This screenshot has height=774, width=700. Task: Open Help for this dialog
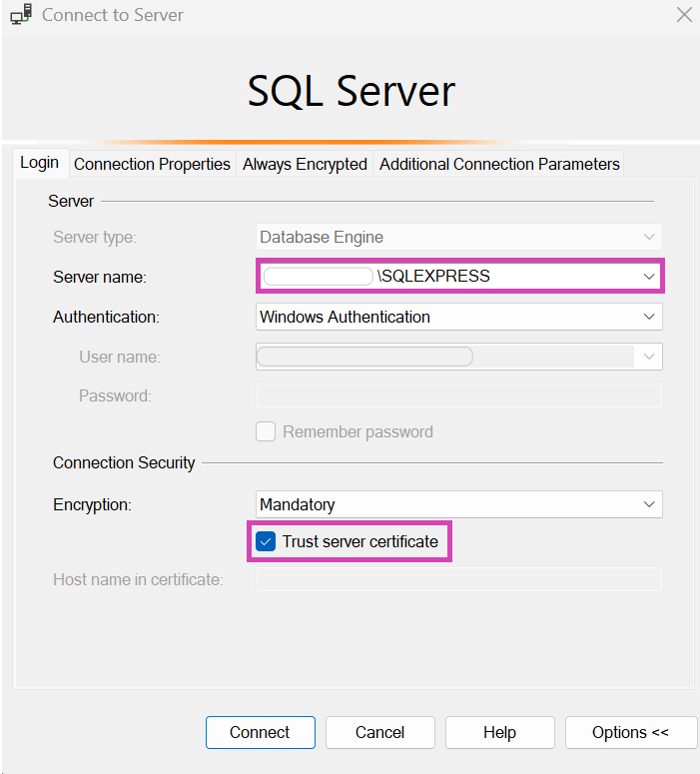coord(500,732)
